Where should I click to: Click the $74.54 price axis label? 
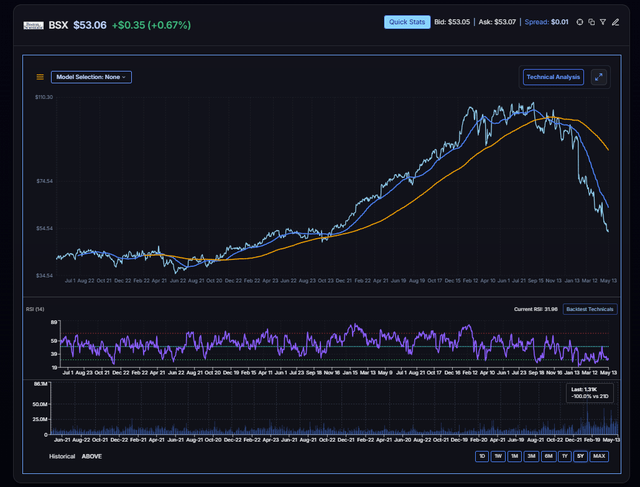pos(44,181)
